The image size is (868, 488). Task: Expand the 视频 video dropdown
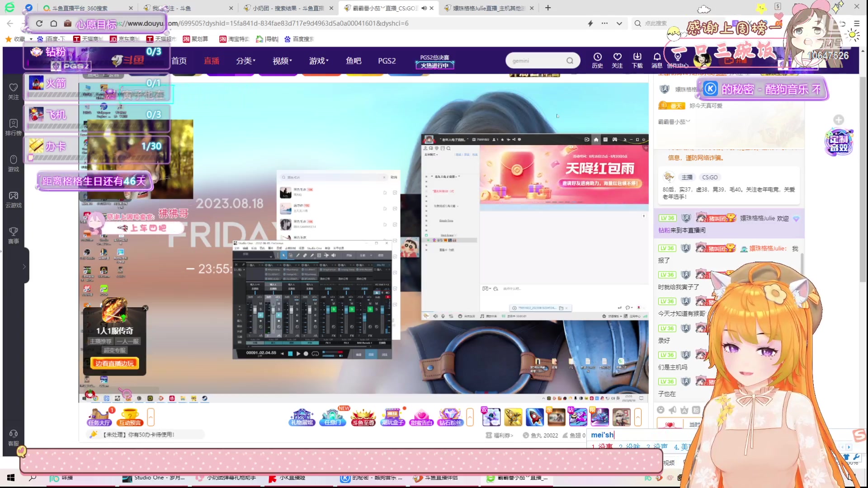click(x=282, y=61)
